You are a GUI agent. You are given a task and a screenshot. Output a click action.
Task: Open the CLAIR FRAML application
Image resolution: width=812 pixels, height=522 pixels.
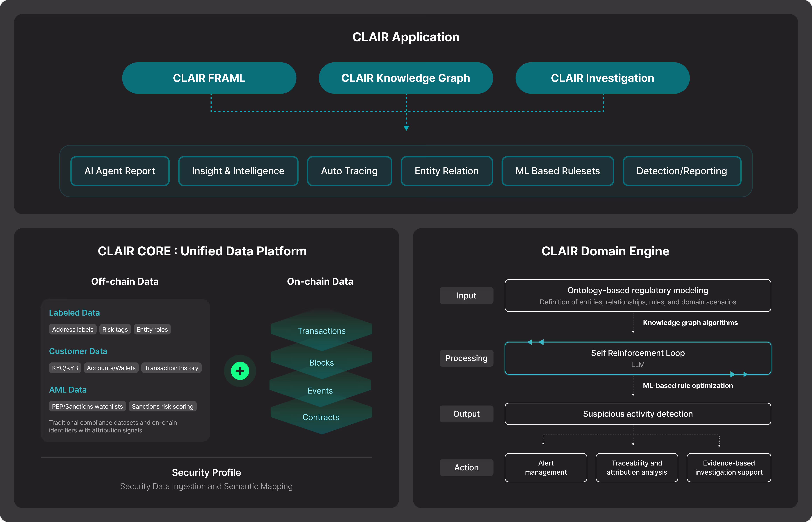pyautogui.click(x=209, y=78)
